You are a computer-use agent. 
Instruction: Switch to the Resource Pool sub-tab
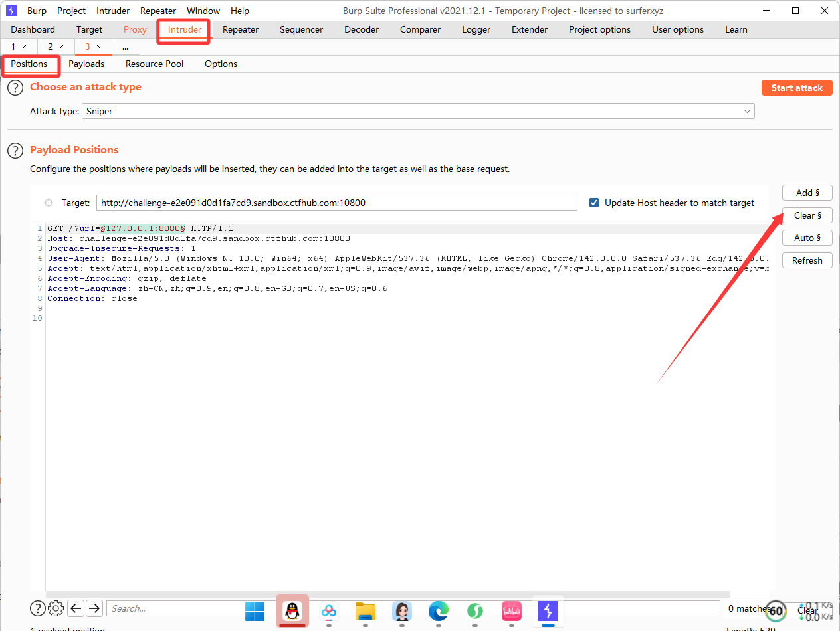point(154,64)
